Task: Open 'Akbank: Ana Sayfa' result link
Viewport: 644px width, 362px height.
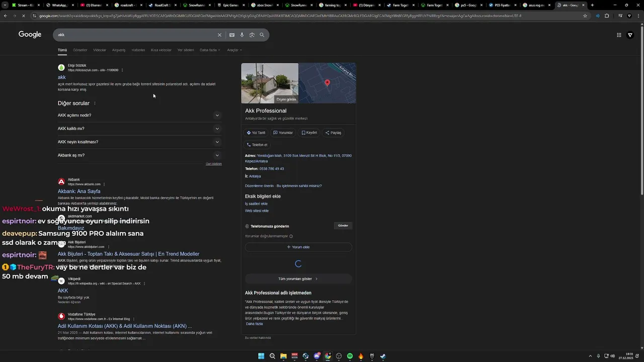Action: 79,191
